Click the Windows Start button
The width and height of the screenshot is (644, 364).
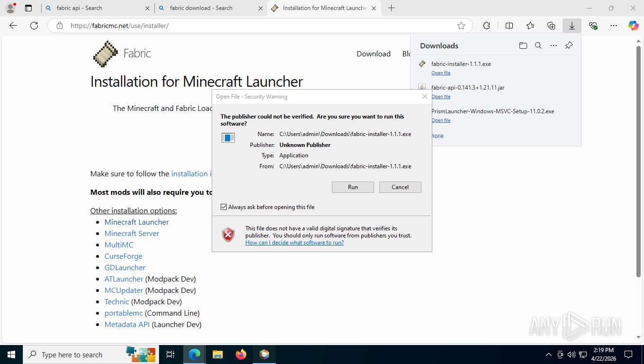coord(11,355)
